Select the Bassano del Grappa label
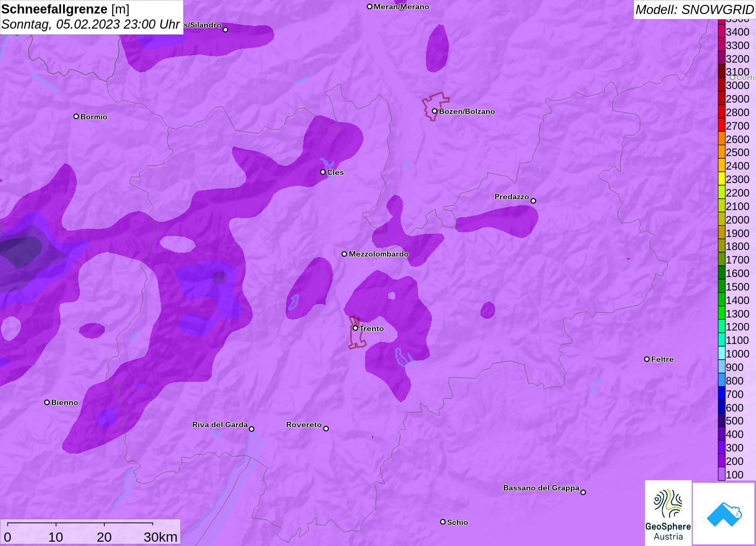Viewport: 756px width, 546px height. click(x=541, y=488)
